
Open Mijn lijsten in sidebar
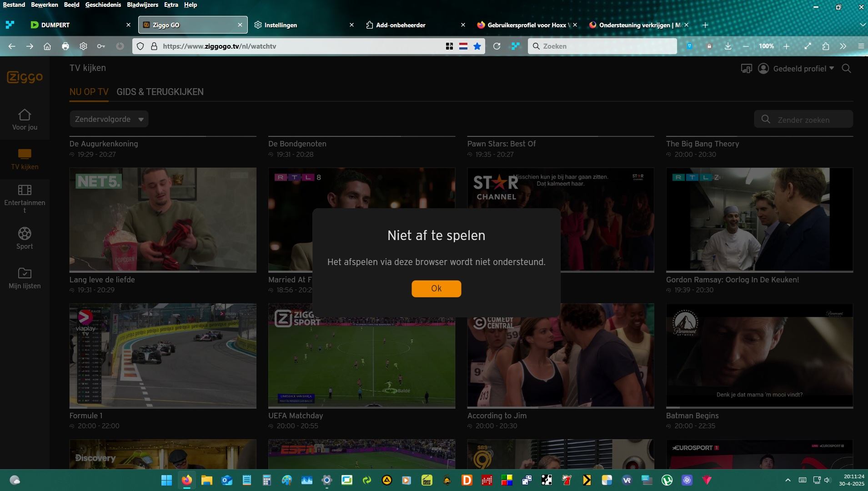[x=25, y=278]
